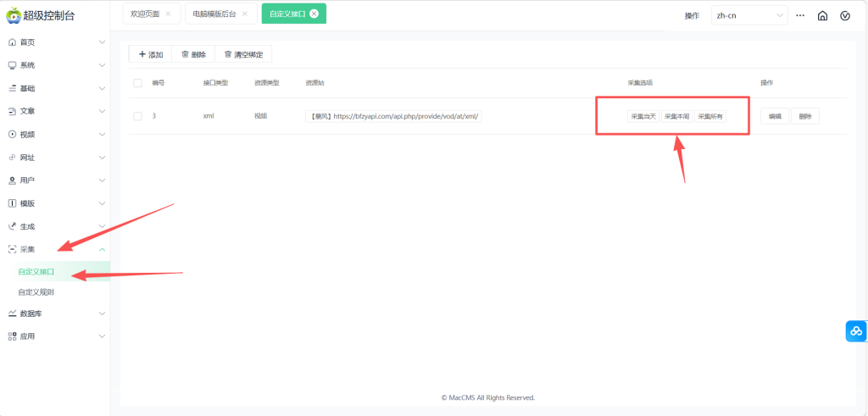The image size is (868, 416).
Task: Check the checkbox for row number 3
Action: click(137, 116)
